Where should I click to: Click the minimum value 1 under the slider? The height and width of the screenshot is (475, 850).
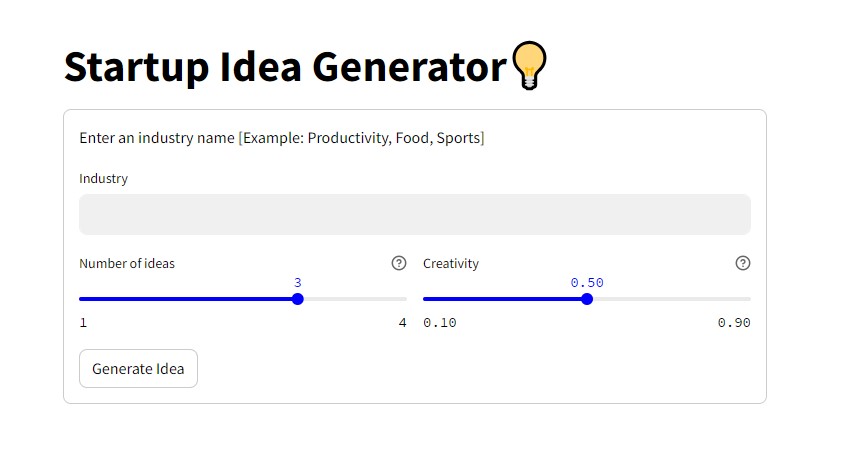click(x=83, y=322)
